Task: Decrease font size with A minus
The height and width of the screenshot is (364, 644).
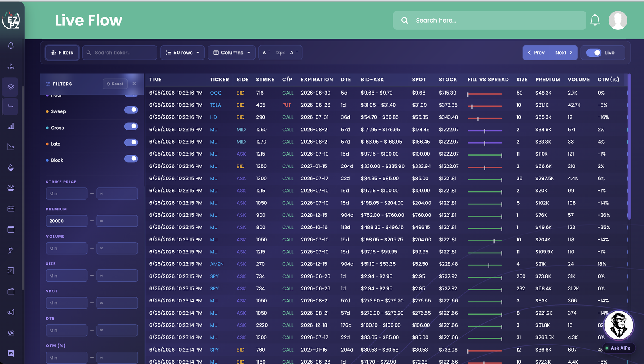Action: pos(266,52)
